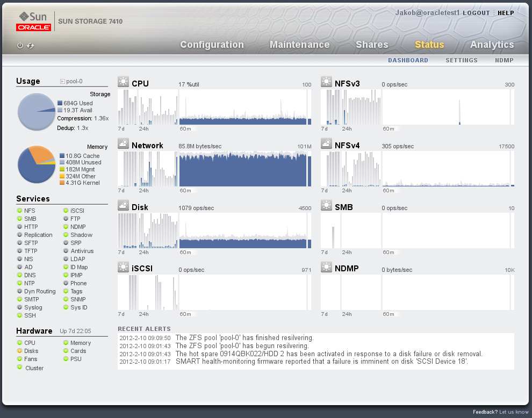This screenshot has height=418, width=532.
Task: Click the memory usage pie chart
Action: tap(37, 164)
